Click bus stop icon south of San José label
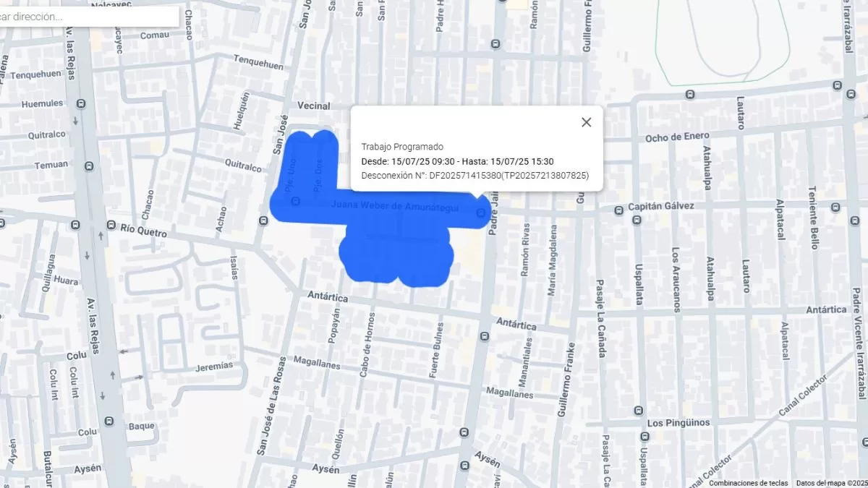The width and height of the screenshot is (868, 488). tap(263, 220)
